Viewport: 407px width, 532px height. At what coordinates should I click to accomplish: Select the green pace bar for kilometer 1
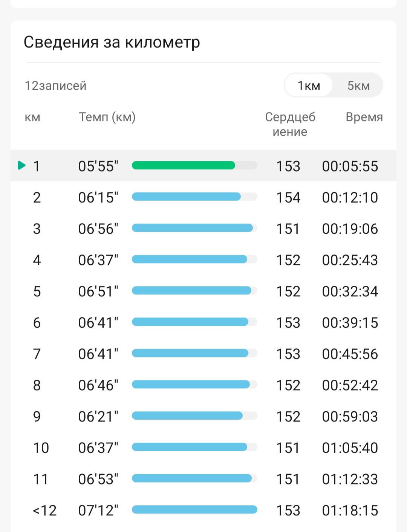pos(184,165)
